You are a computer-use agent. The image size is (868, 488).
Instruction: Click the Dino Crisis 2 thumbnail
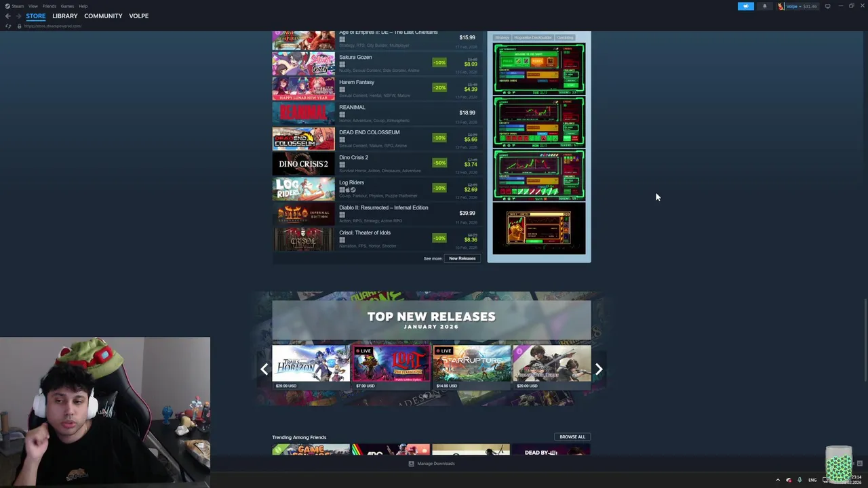click(303, 164)
